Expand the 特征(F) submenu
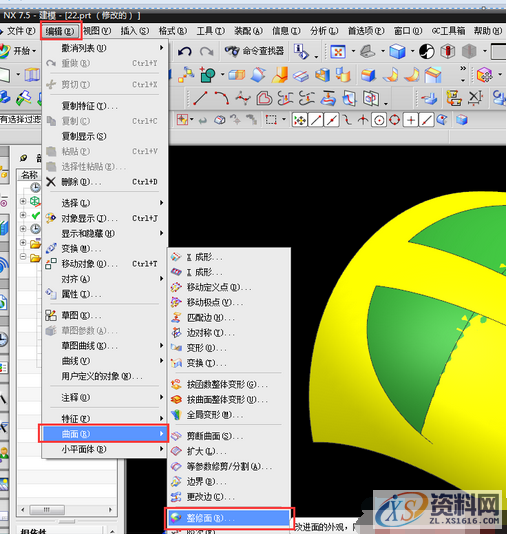The height and width of the screenshot is (534, 507). tap(105, 419)
